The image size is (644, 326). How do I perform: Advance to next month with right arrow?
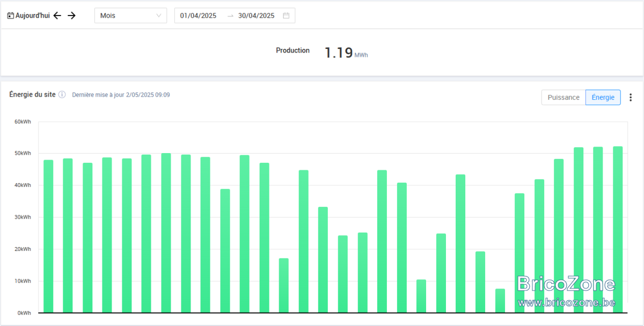[x=72, y=16]
